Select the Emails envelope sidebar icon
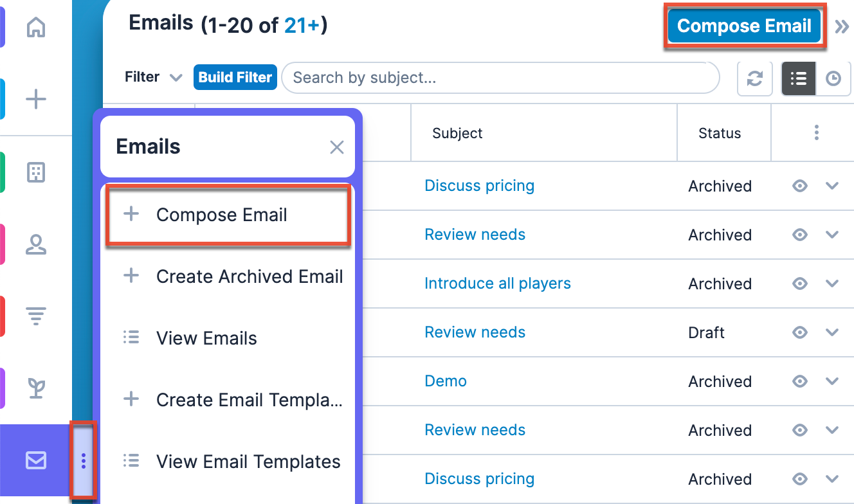This screenshot has width=854, height=504. tap(35, 460)
